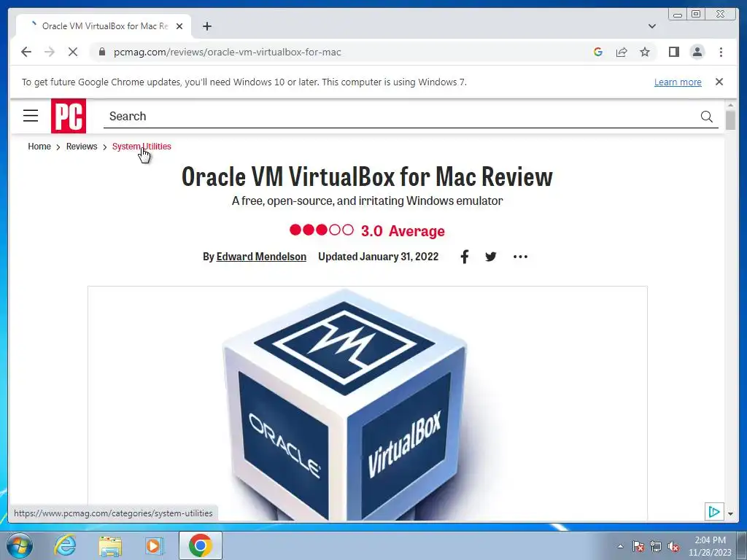The height and width of the screenshot is (560, 747).
Task: Bookmark this page with the star
Action: 645,52
